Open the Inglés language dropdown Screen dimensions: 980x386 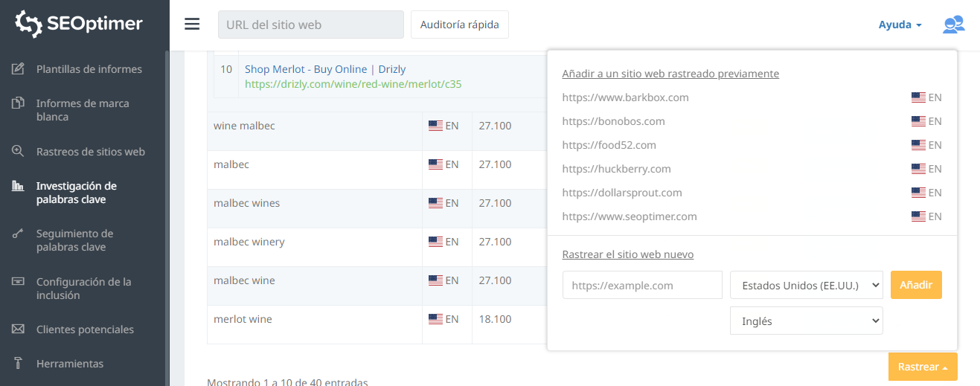[806, 321]
